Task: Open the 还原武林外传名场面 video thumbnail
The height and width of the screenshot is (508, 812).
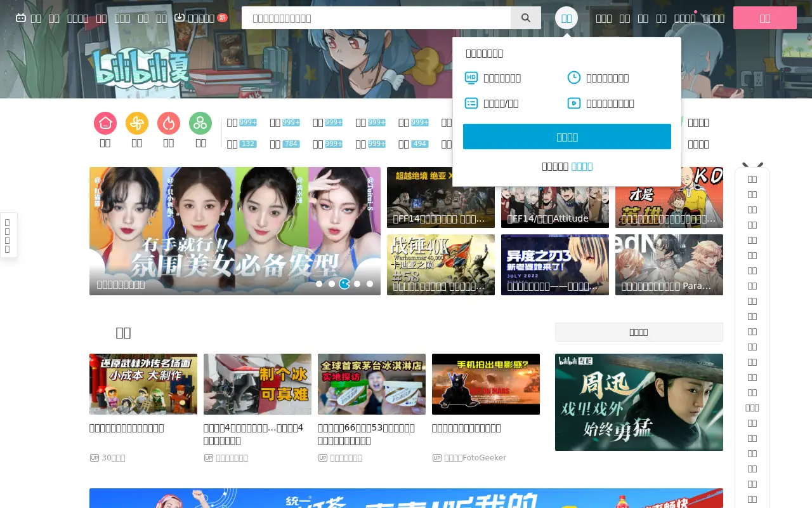Action: click(143, 384)
